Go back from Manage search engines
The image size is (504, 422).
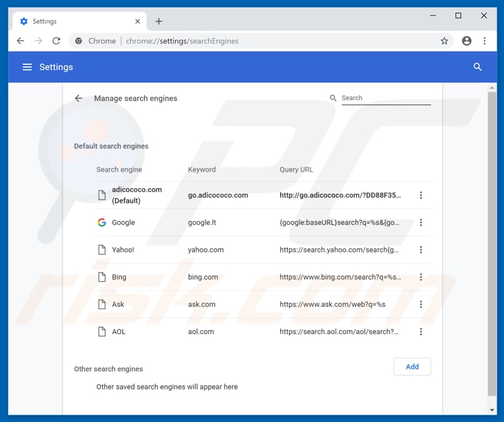(78, 98)
